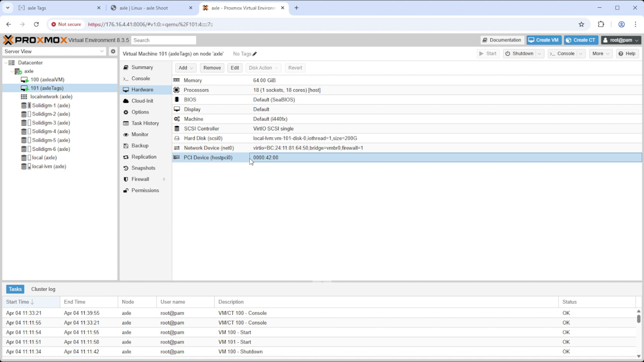The image size is (644, 362).
Task: Click the BIOS chip icon
Action: click(176, 100)
